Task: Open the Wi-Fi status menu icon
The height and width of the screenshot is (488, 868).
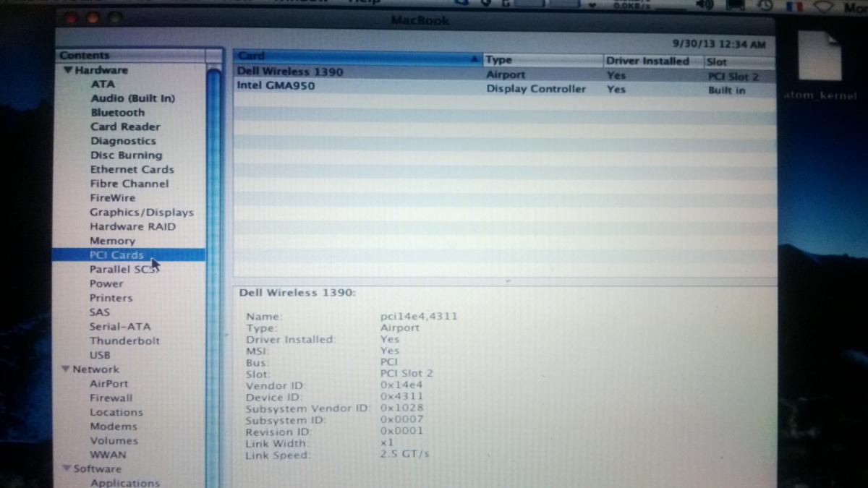Action: (824, 6)
